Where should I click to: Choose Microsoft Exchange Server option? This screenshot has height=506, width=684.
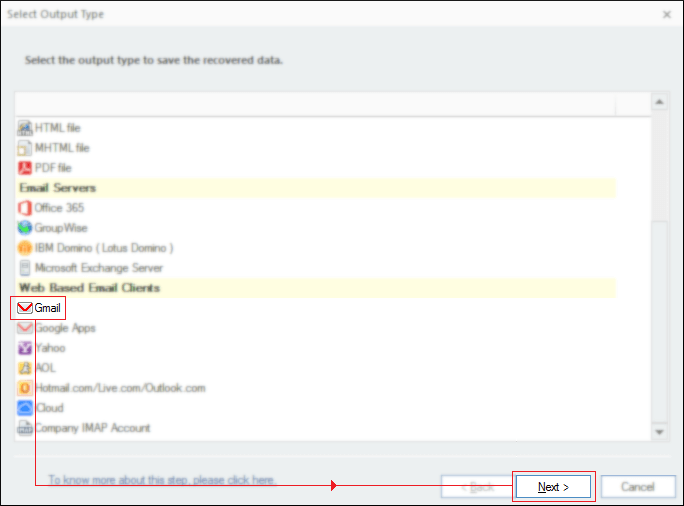tap(99, 268)
